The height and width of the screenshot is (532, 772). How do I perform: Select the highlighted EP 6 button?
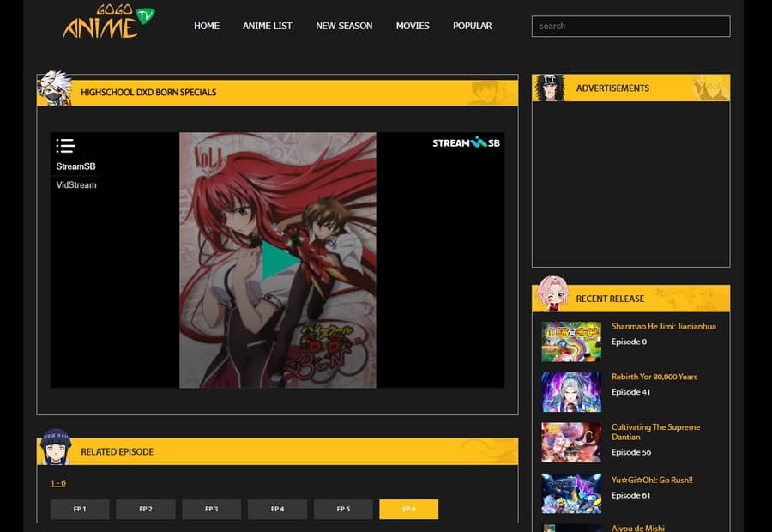coord(408,510)
